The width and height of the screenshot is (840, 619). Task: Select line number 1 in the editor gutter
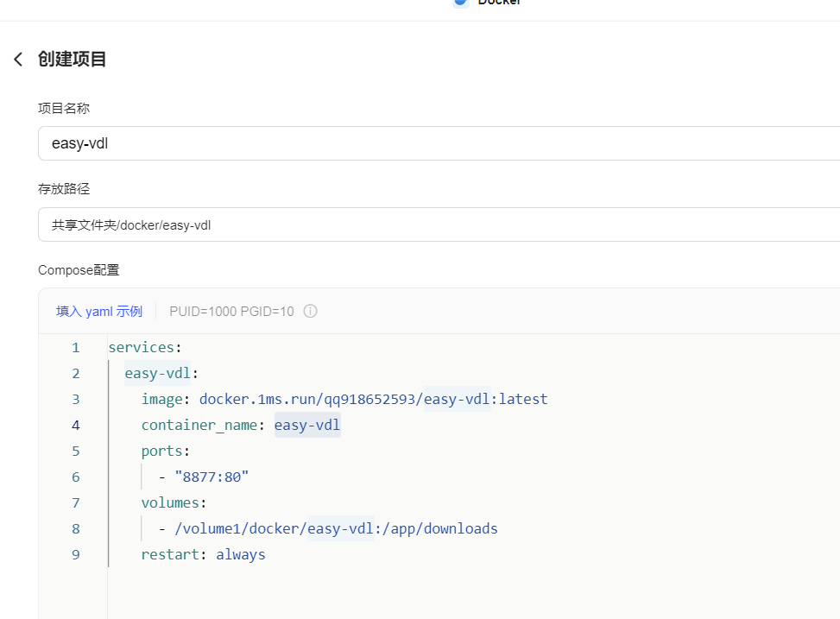tap(75, 347)
